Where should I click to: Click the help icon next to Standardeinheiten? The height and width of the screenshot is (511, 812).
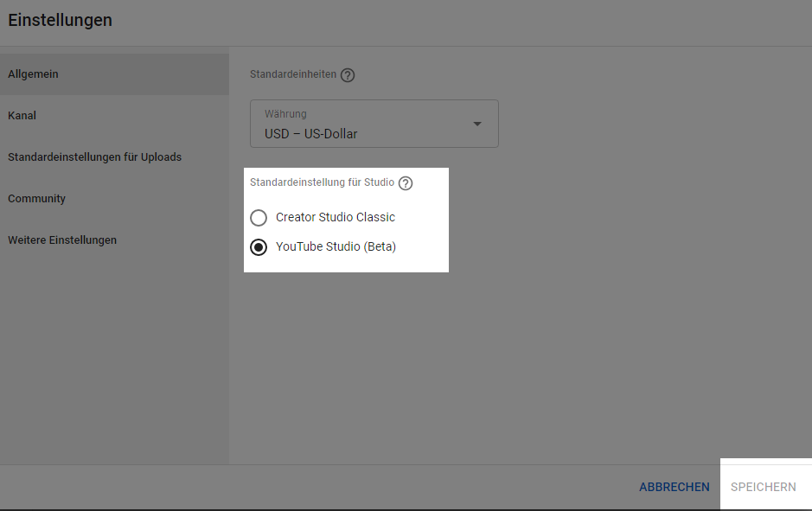pyautogui.click(x=348, y=75)
